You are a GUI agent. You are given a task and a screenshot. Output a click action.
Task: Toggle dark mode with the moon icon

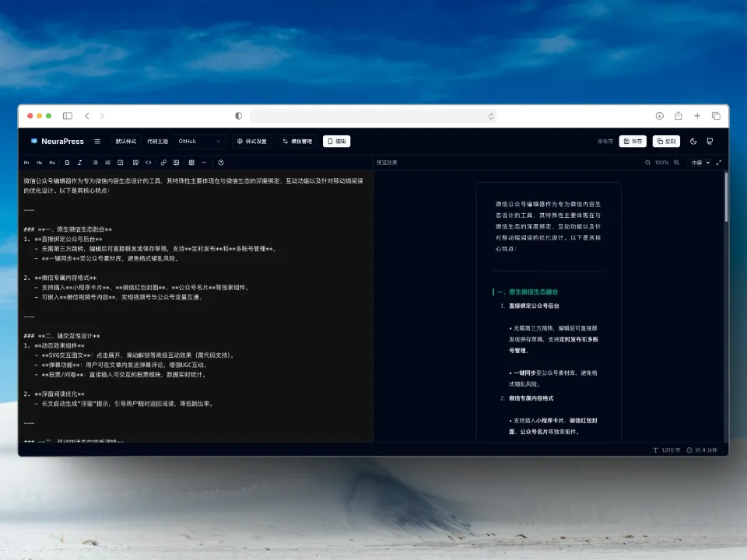point(693,142)
